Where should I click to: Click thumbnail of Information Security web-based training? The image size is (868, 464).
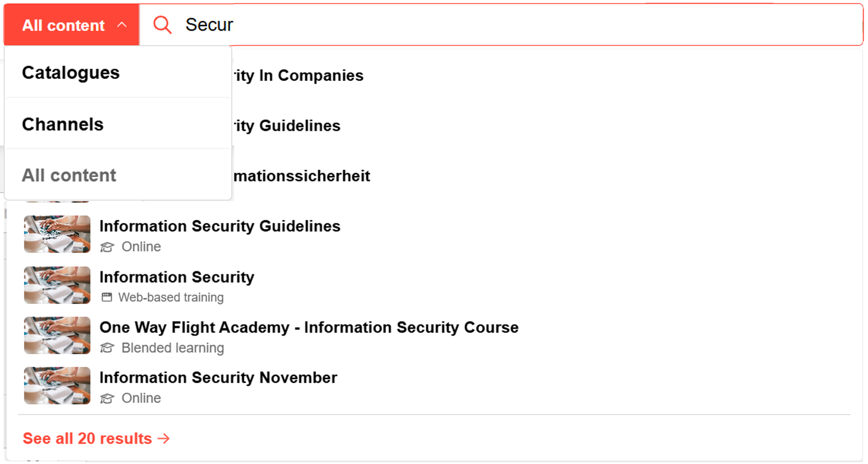pos(57,285)
